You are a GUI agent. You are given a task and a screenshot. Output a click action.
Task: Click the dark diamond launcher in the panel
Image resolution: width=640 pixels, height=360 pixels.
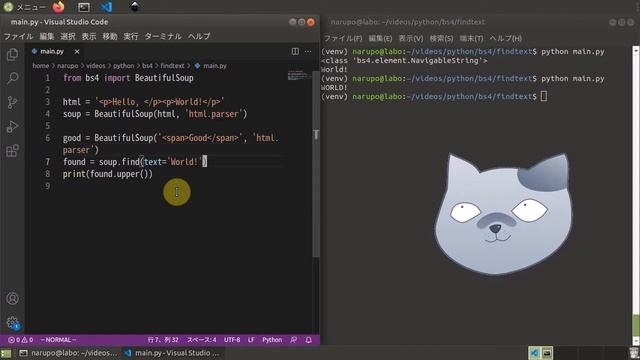tap(134, 7)
